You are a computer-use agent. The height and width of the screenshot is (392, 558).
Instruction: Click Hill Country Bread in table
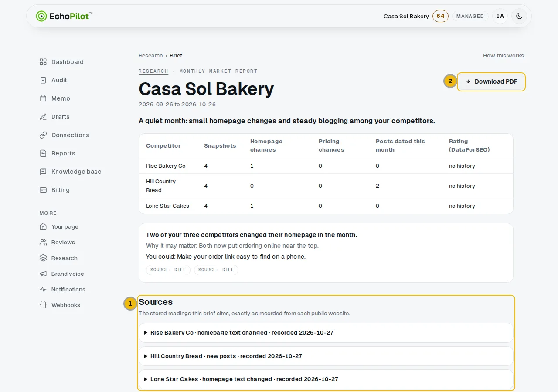[161, 186]
